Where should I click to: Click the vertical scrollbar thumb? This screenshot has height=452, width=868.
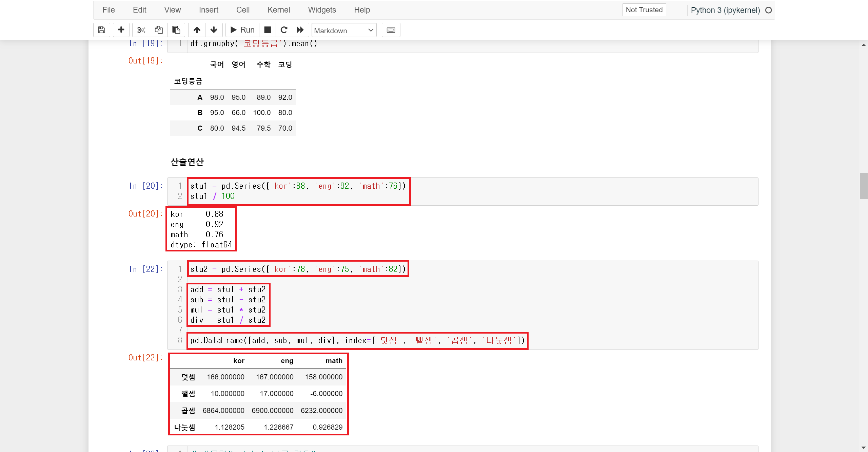click(x=863, y=186)
